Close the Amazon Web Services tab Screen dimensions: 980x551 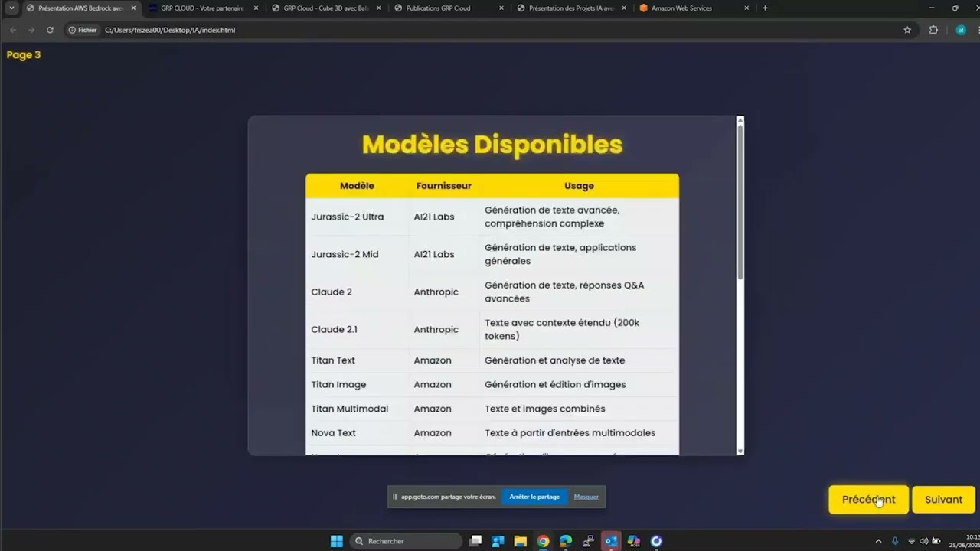pos(746,8)
